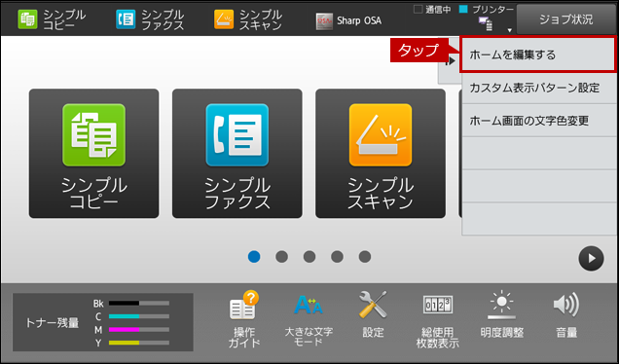619x364 pixels.
Task: Show 総使用枚数表示 counter
Action: coord(437,320)
